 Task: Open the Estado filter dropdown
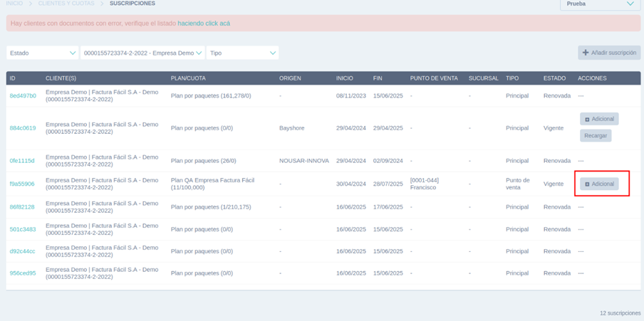42,53
